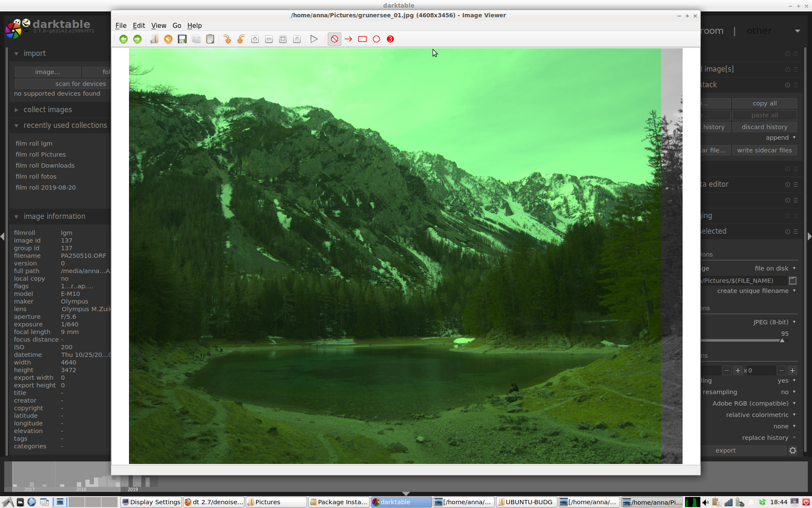Show image at original 1:1 size
This screenshot has width=812, height=508.
pyautogui.click(x=297, y=39)
